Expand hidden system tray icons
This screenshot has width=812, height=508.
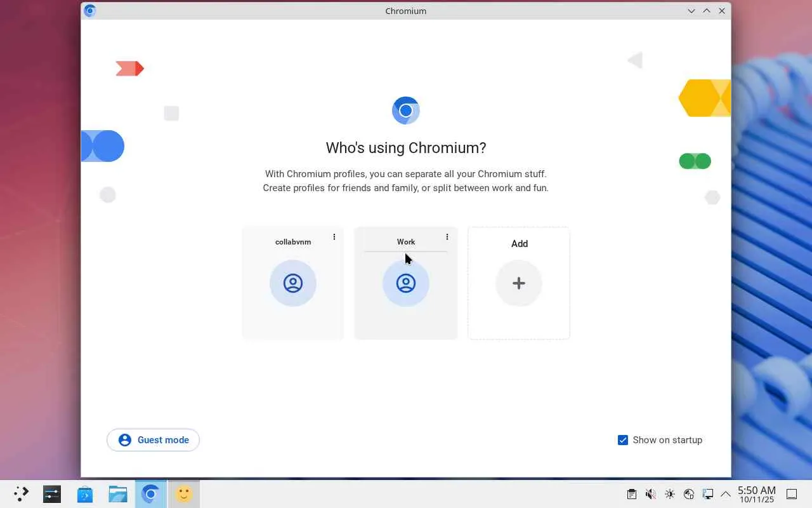(726, 494)
